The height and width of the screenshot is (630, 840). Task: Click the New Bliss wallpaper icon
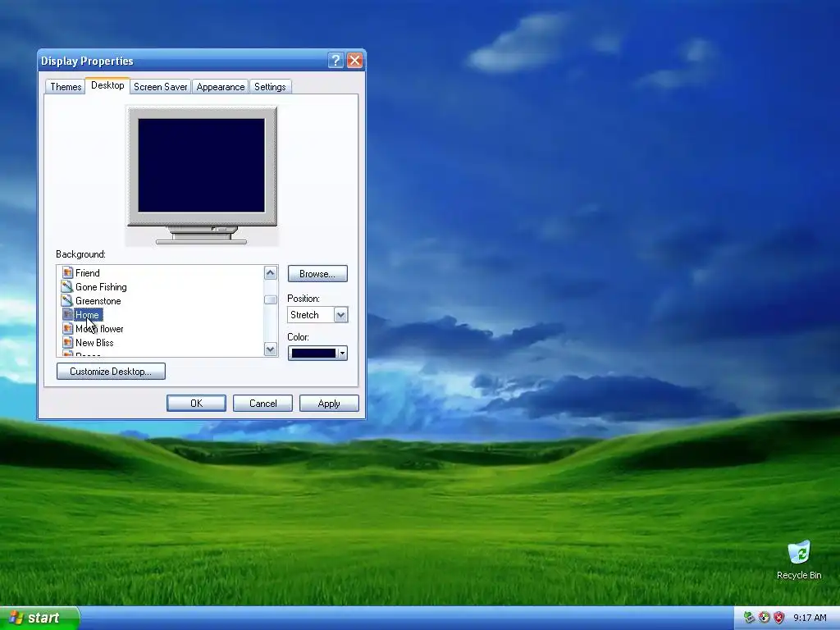point(67,342)
